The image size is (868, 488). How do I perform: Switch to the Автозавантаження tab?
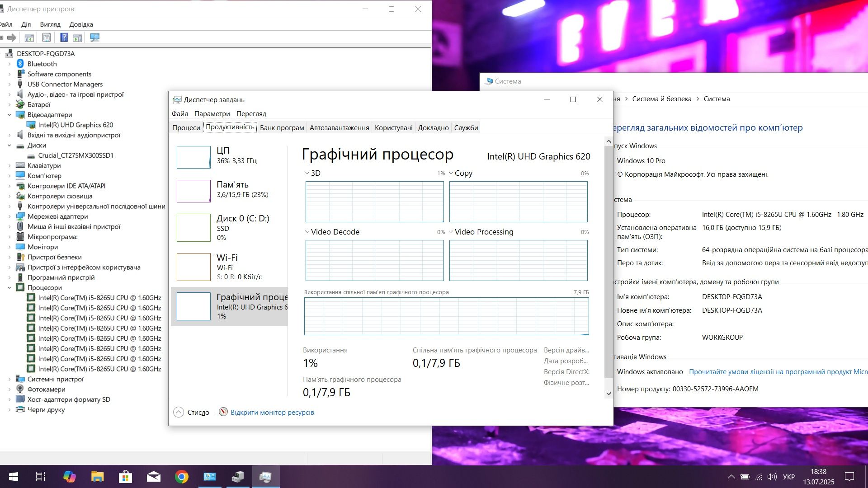pos(339,127)
